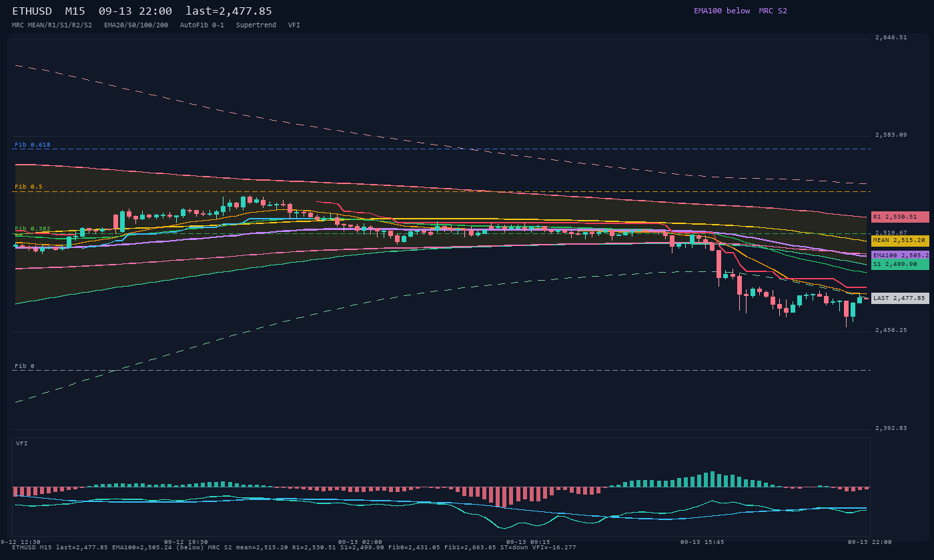Click the 'EMA100 below MRC S2' status text
Image resolution: width=934 pixels, height=560 pixels.
coord(741,11)
